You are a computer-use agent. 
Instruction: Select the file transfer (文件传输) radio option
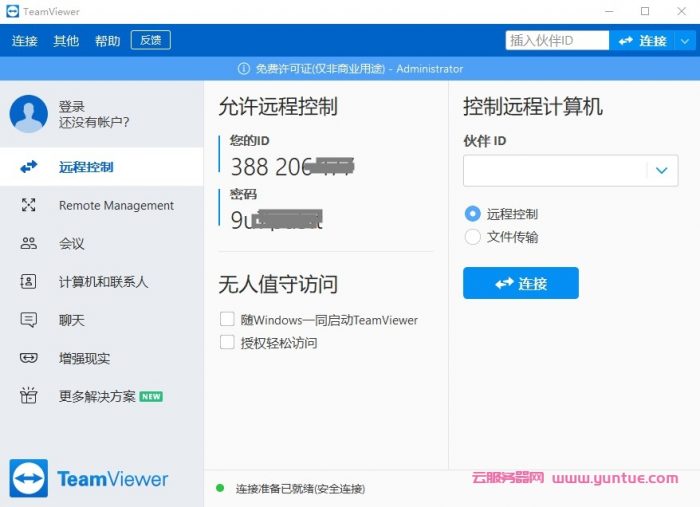tap(473, 237)
